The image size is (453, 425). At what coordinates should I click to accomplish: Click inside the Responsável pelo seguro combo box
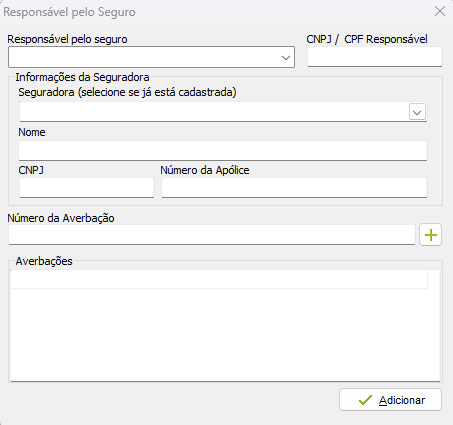pos(151,57)
